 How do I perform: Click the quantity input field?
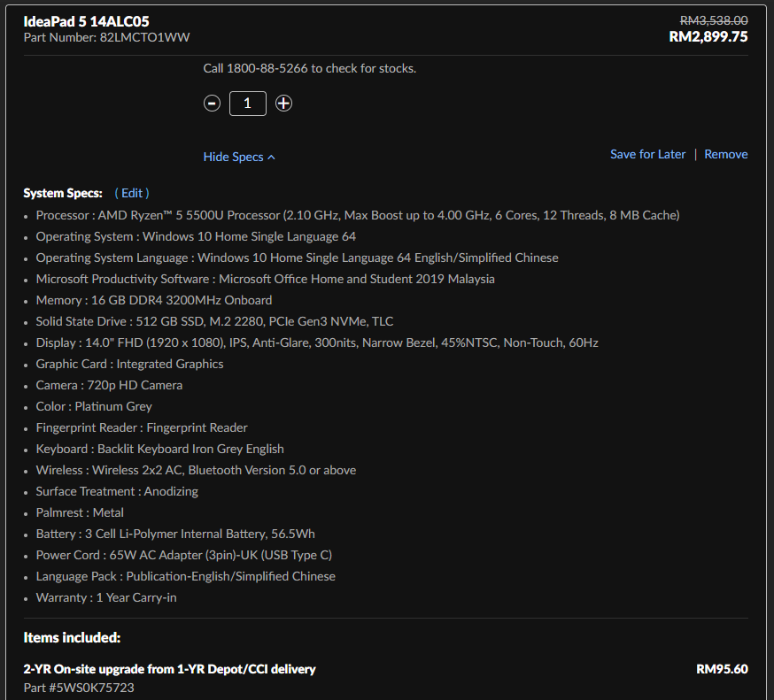point(248,104)
